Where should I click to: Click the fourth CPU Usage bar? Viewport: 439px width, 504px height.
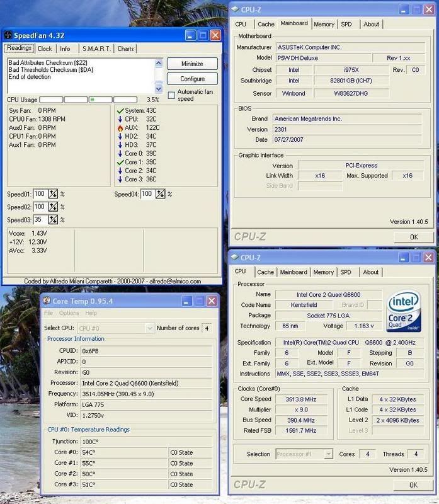[125, 100]
